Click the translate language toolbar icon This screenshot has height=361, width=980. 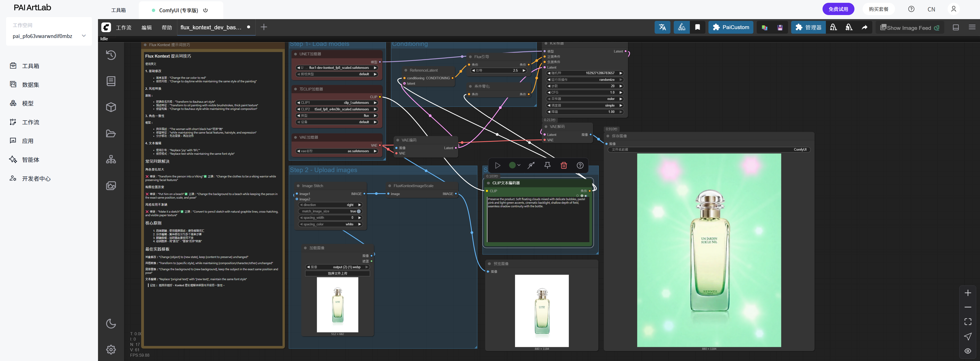tap(662, 27)
